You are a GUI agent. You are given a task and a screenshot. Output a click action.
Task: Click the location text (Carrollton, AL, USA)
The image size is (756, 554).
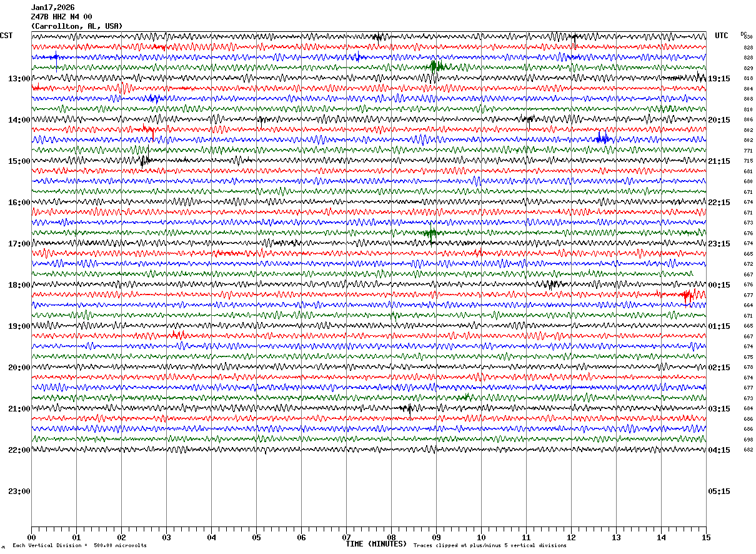[x=77, y=26]
